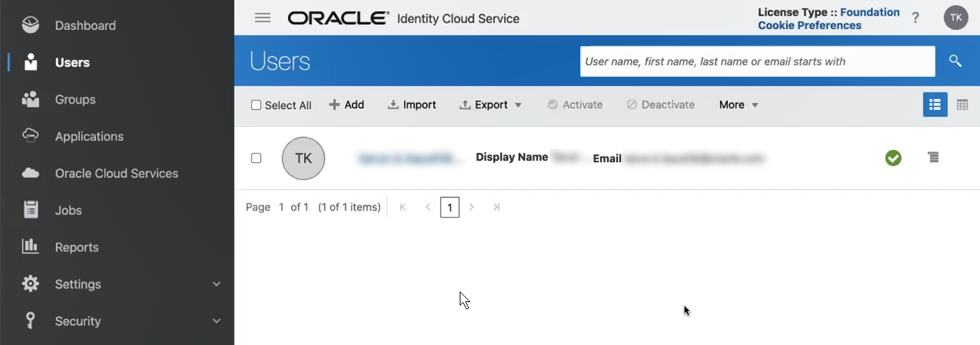Viewport: 980px width, 345px height.
Task: Click the Users sidebar label
Action: [x=73, y=62]
